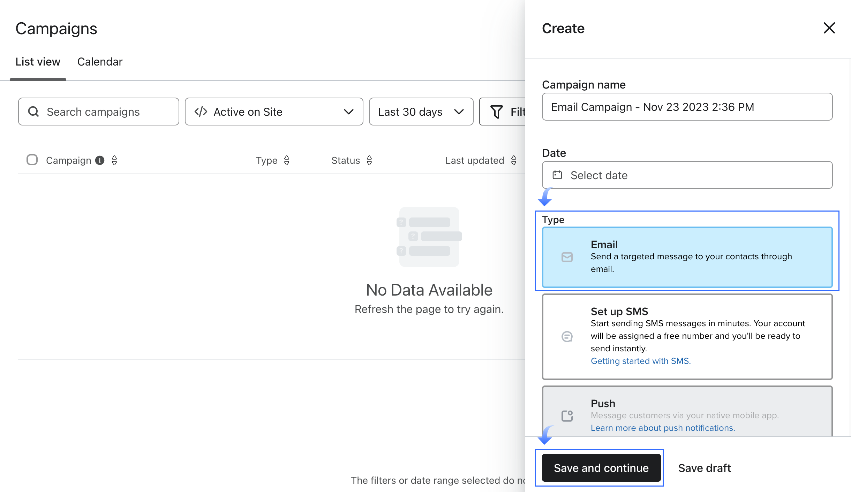851x504 pixels.
Task: Close the Create panel
Action: (829, 28)
